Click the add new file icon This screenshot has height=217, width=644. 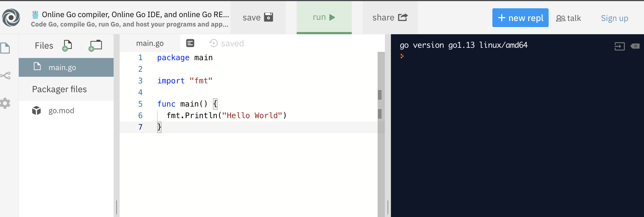pyautogui.click(x=67, y=46)
